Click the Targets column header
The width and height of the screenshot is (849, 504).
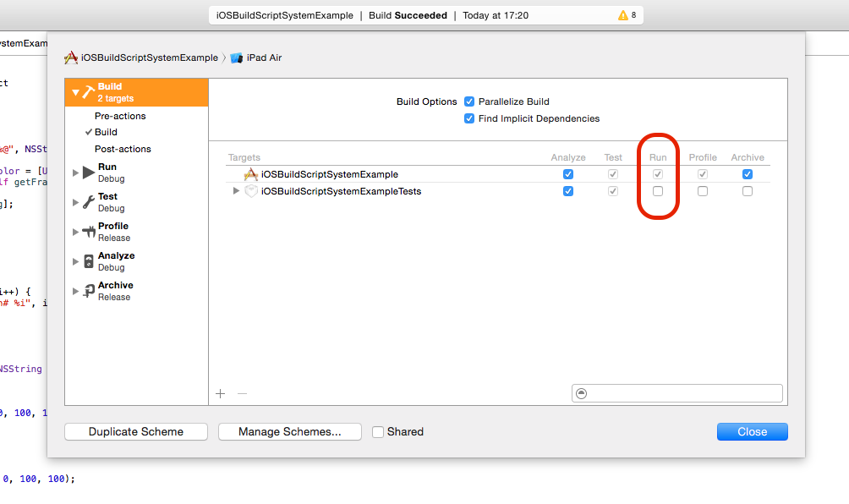tap(244, 157)
